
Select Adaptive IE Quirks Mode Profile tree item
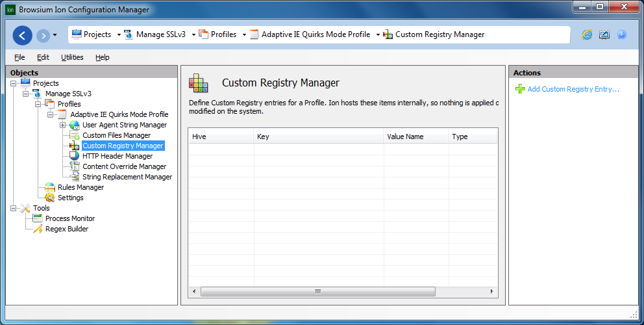pyautogui.click(x=119, y=114)
